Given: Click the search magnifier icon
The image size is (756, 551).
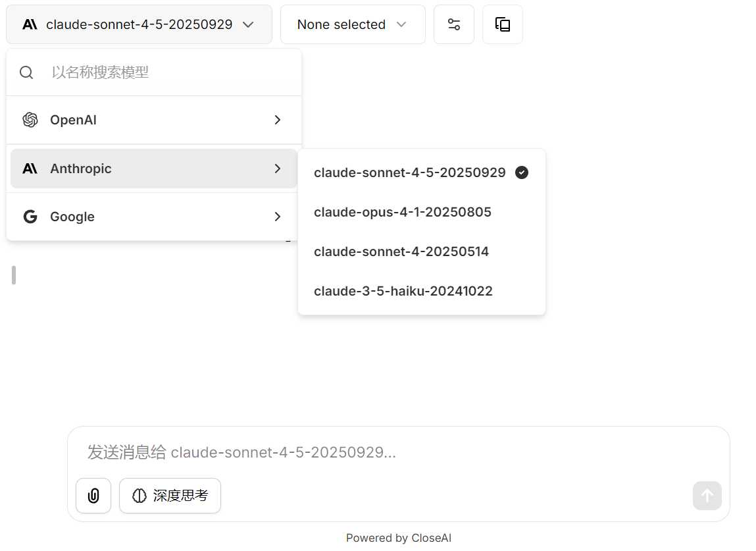Looking at the screenshot, I should pyautogui.click(x=26, y=72).
